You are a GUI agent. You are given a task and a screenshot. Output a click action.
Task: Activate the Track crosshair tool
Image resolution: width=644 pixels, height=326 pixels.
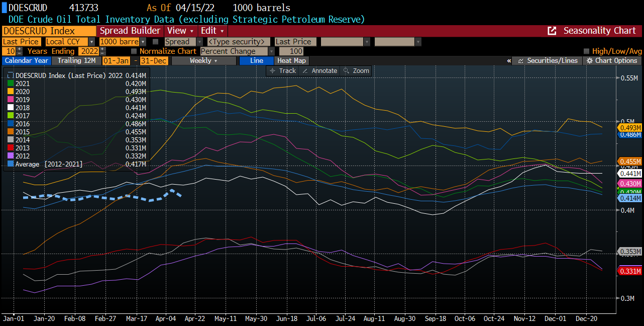point(283,71)
